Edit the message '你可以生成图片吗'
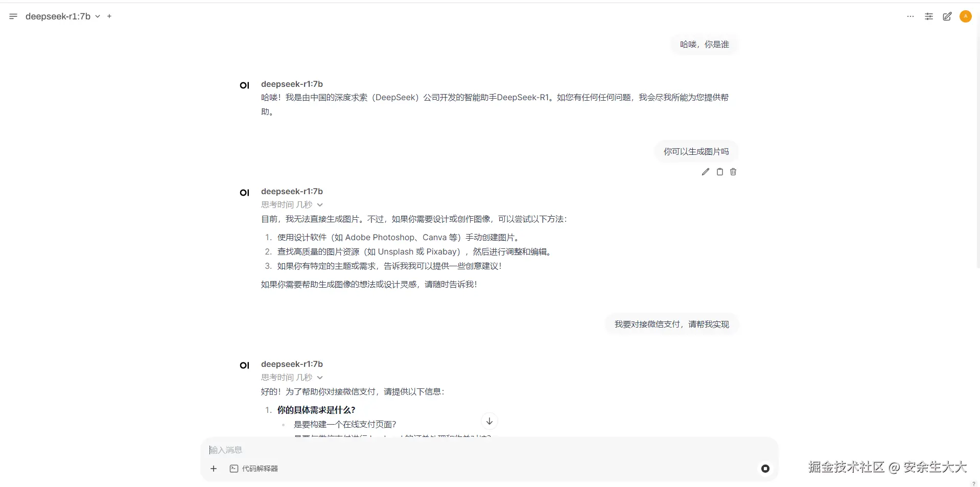Screen dimensions: 980x487 click(x=706, y=172)
